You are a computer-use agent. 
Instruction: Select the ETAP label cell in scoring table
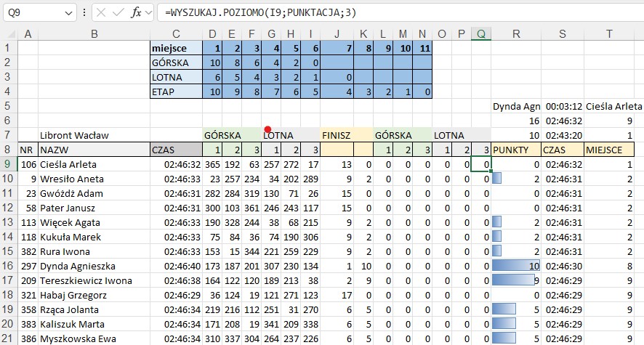175,92
